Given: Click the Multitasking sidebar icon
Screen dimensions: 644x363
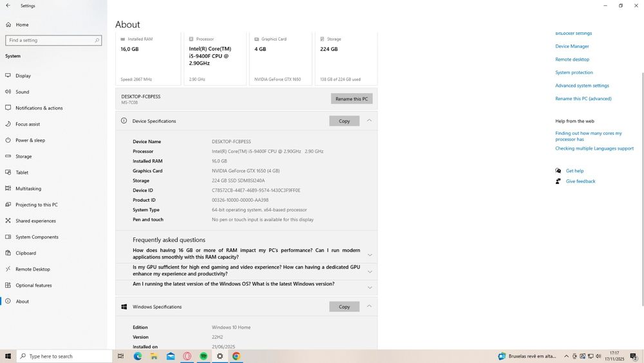Looking at the screenshot, I should click(x=8, y=188).
